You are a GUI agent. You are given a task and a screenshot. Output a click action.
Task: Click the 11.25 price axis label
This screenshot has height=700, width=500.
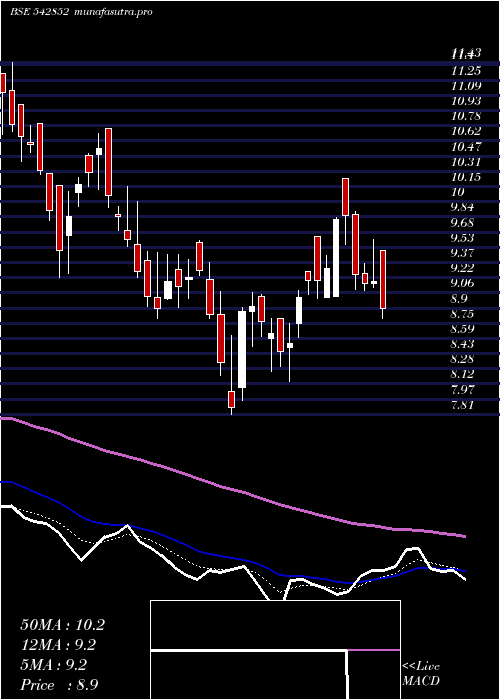click(x=466, y=71)
